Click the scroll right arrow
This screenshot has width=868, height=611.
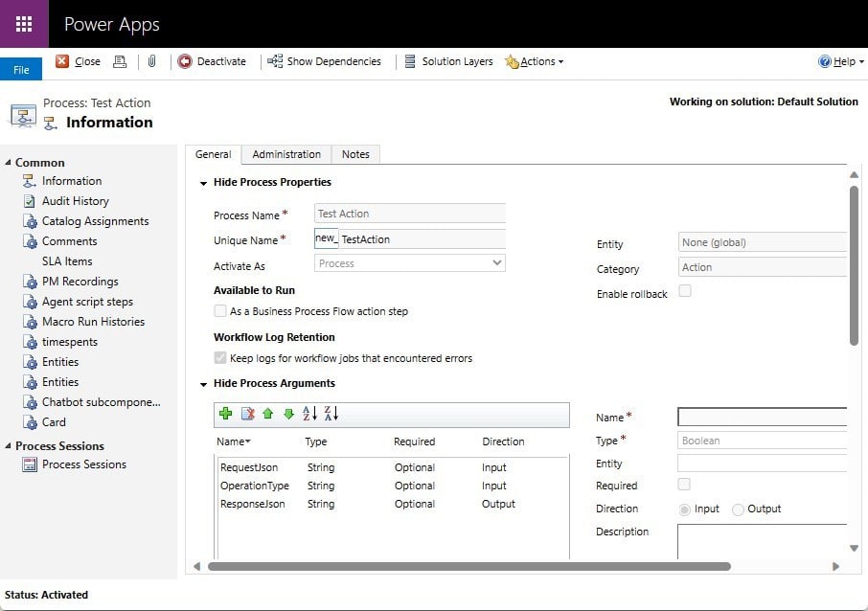click(x=835, y=566)
